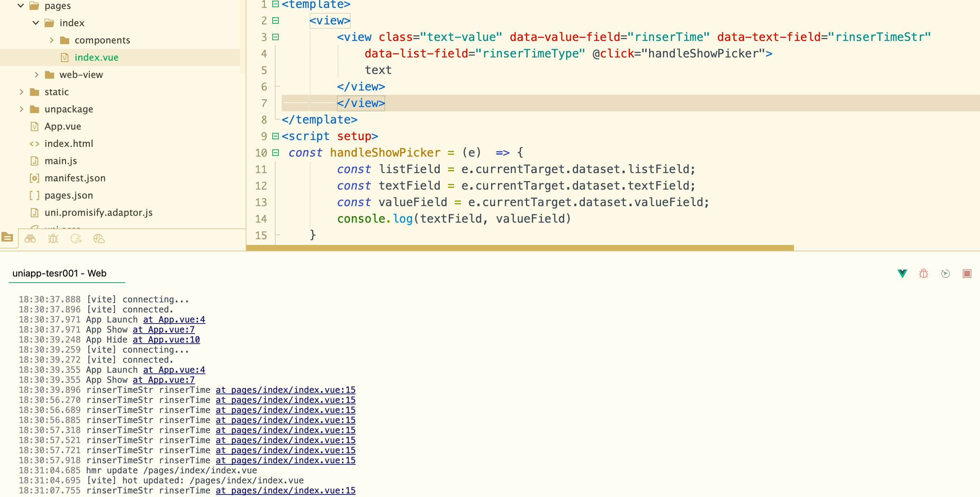
Task: Click the green rerun console icon
Action: point(945,274)
